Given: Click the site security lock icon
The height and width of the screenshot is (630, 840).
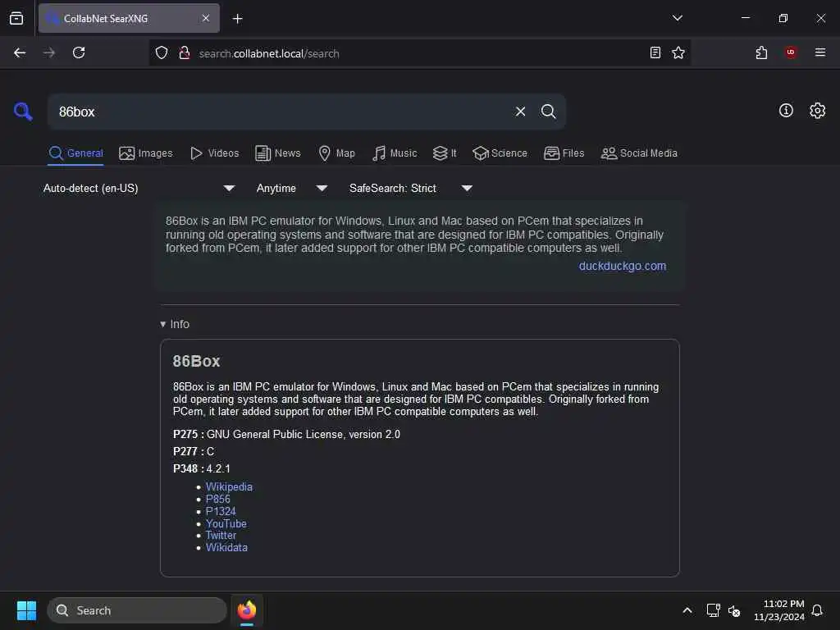Looking at the screenshot, I should [x=185, y=52].
